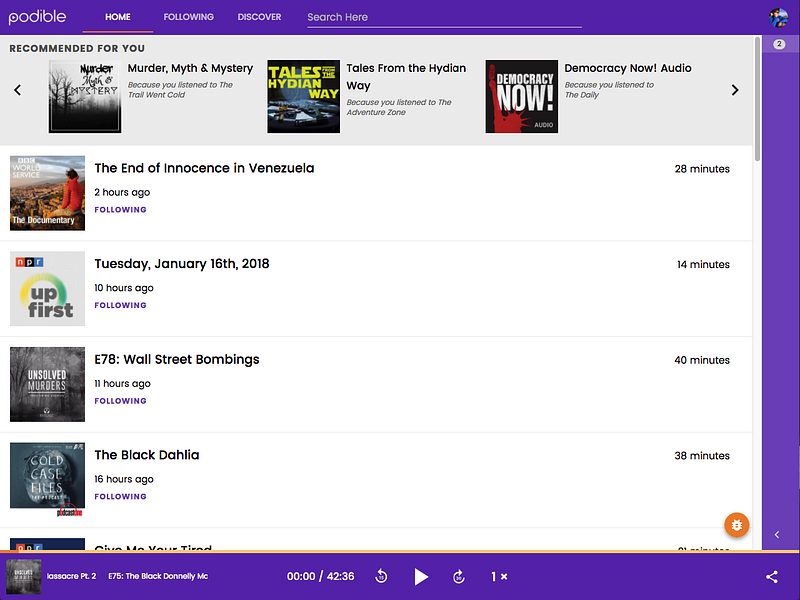Open The Black Dahlia episode

[147, 455]
